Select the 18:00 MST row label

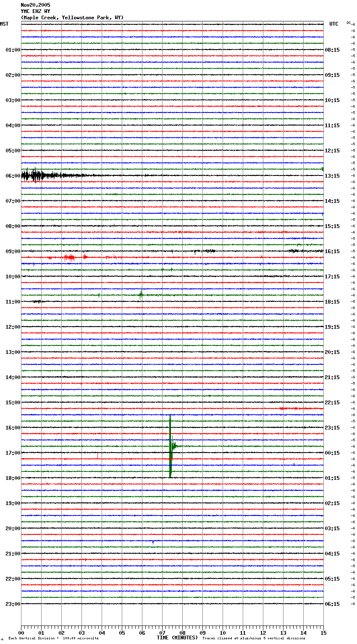[13, 478]
